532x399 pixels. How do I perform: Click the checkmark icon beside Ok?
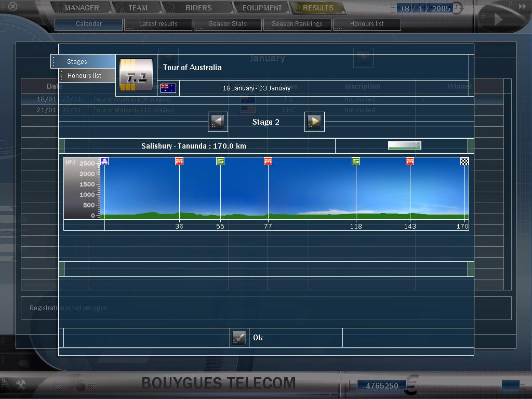click(239, 338)
